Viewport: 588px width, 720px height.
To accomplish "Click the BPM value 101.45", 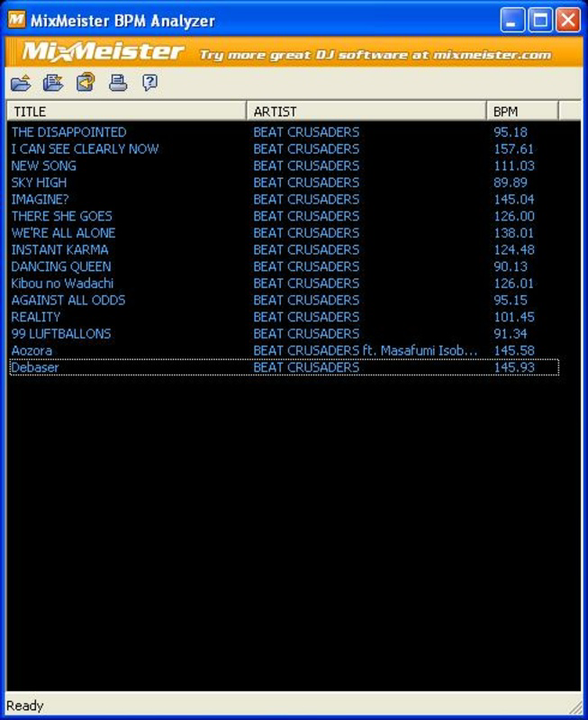I will 514,317.
